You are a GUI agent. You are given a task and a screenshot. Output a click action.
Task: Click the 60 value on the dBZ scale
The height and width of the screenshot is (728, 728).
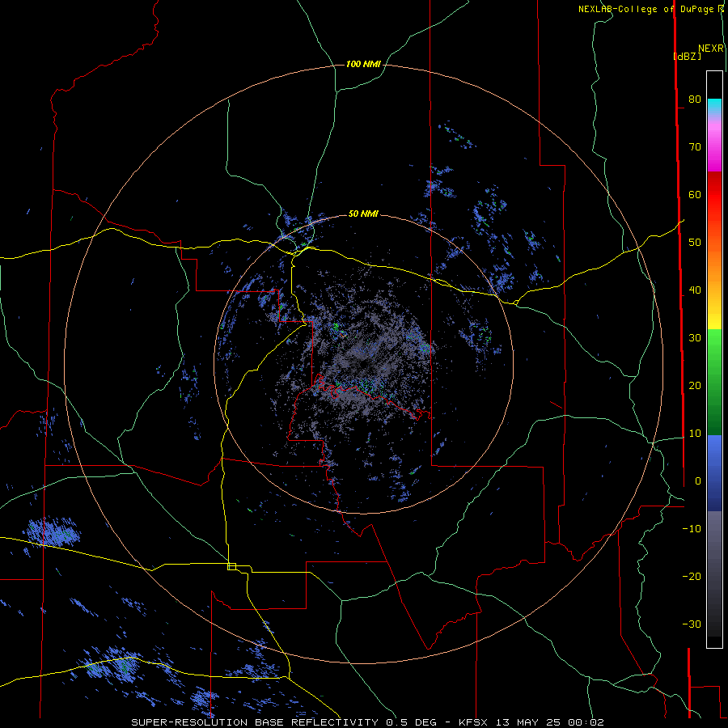[695, 194]
